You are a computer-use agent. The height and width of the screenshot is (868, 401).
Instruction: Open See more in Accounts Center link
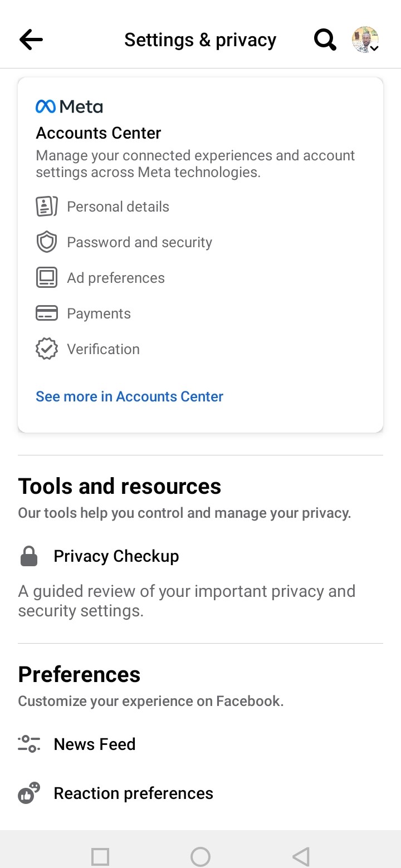(130, 396)
